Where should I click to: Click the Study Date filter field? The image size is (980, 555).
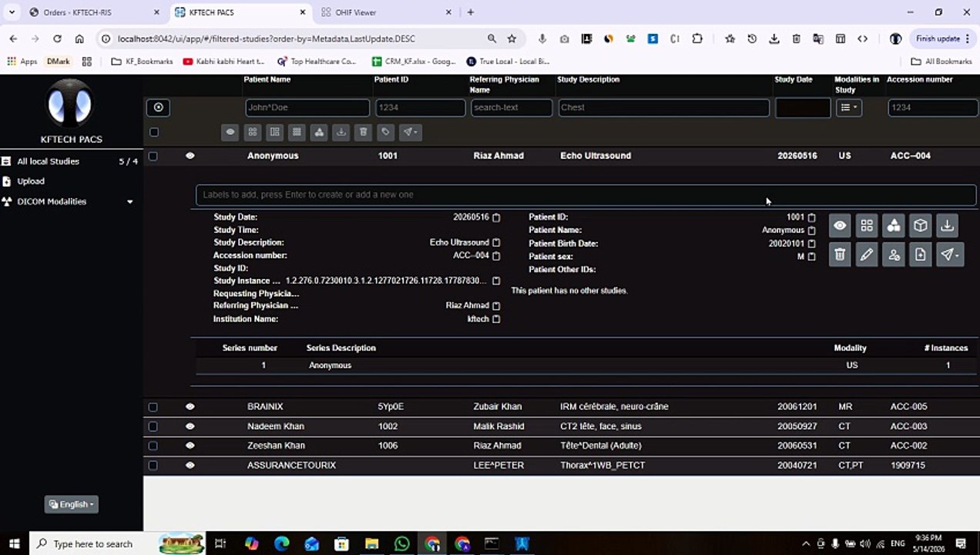(x=803, y=108)
